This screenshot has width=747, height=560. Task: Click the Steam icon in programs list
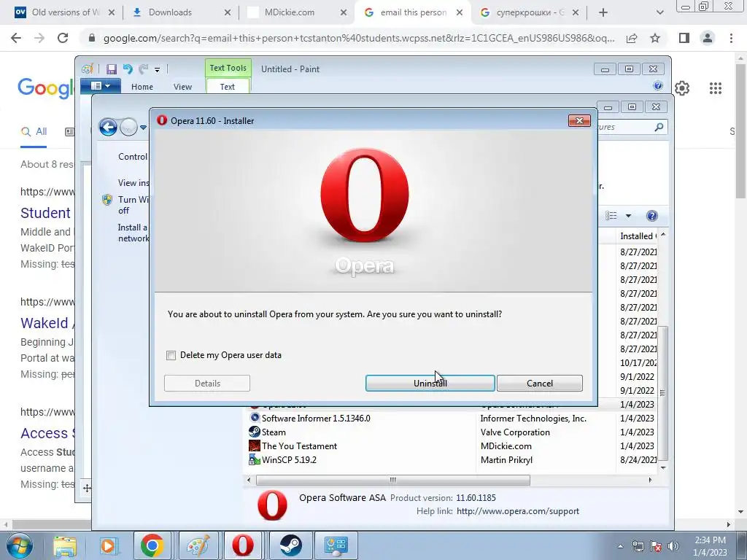tap(255, 432)
